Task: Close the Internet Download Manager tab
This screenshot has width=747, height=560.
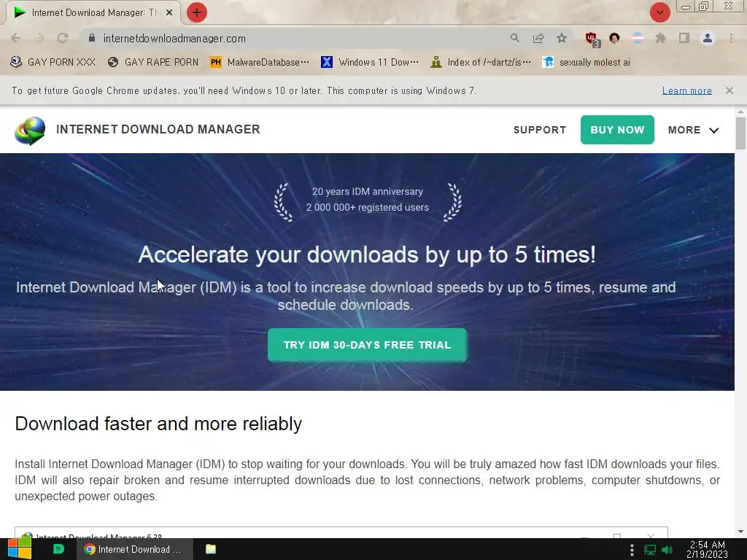Action: (x=169, y=13)
